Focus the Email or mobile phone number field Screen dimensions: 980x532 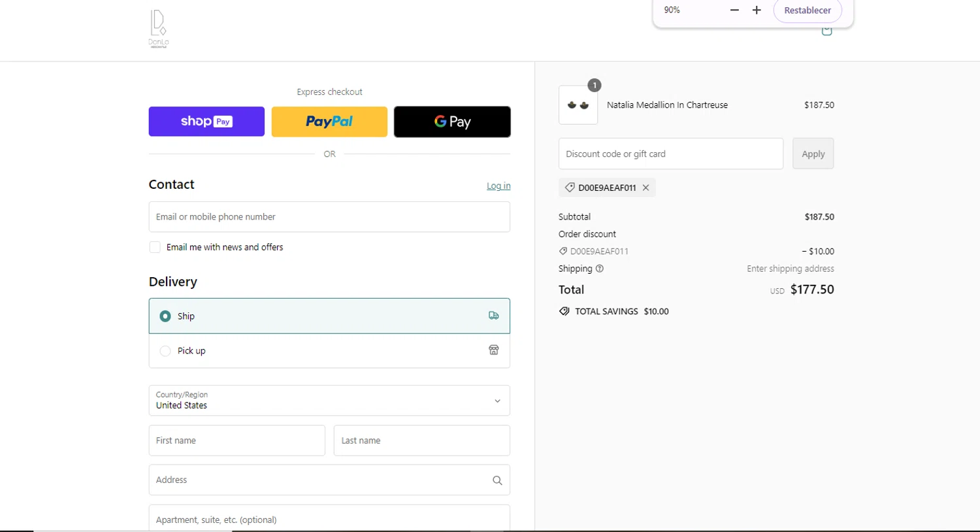point(329,217)
